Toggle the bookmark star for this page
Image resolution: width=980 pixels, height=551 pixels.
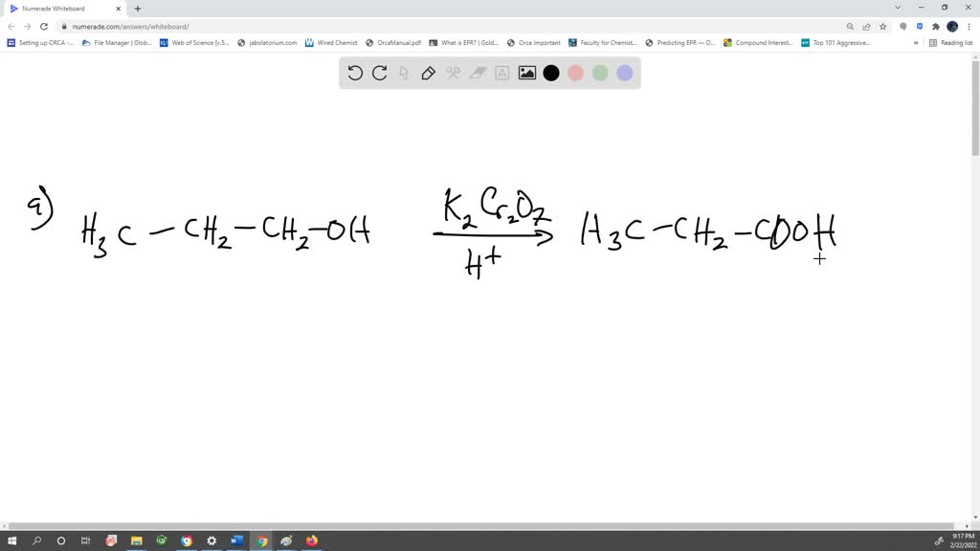click(x=882, y=26)
